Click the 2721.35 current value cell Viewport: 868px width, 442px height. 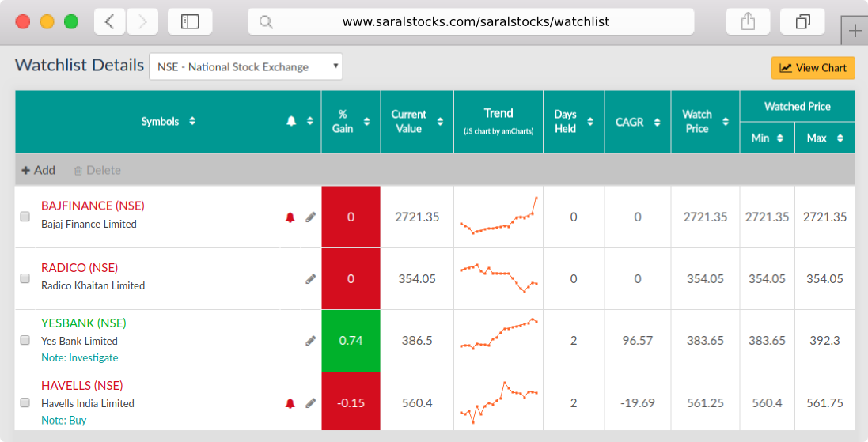click(x=417, y=217)
